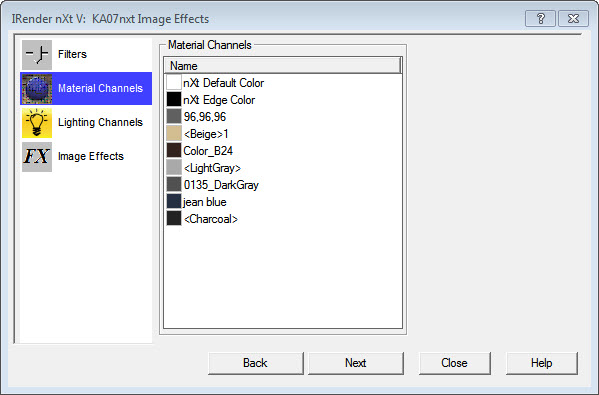The image size is (599, 395).
Task: Select the '<LightGray>' material name
Action: (212, 168)
